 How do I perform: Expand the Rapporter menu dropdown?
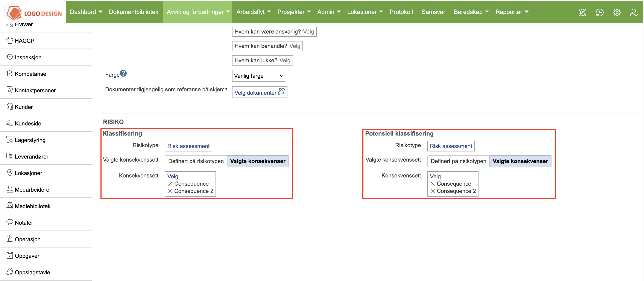pos(512,12)
